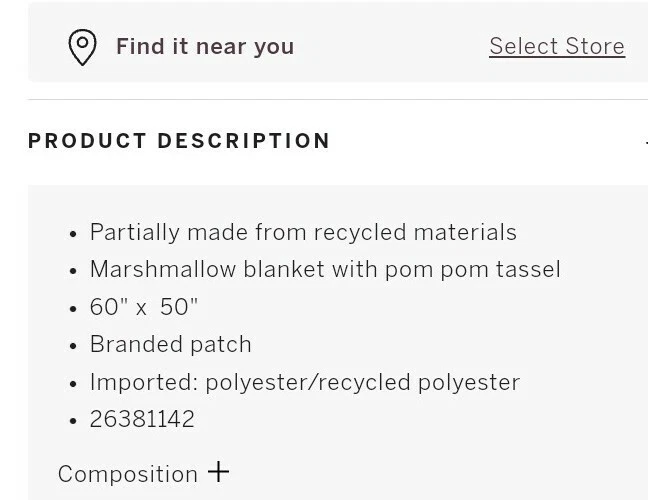Toggle the PRODUCT DESCRIPTION section header

point(180,141)
